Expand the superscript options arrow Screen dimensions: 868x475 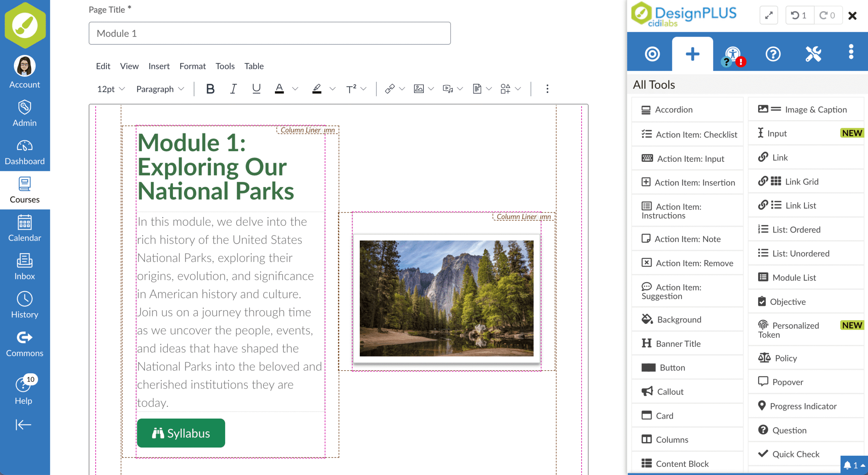click(x=364, y=89)
